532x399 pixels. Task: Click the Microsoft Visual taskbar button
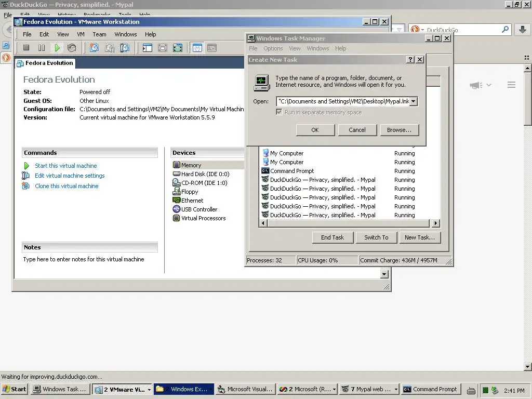[x=245, y=389]
